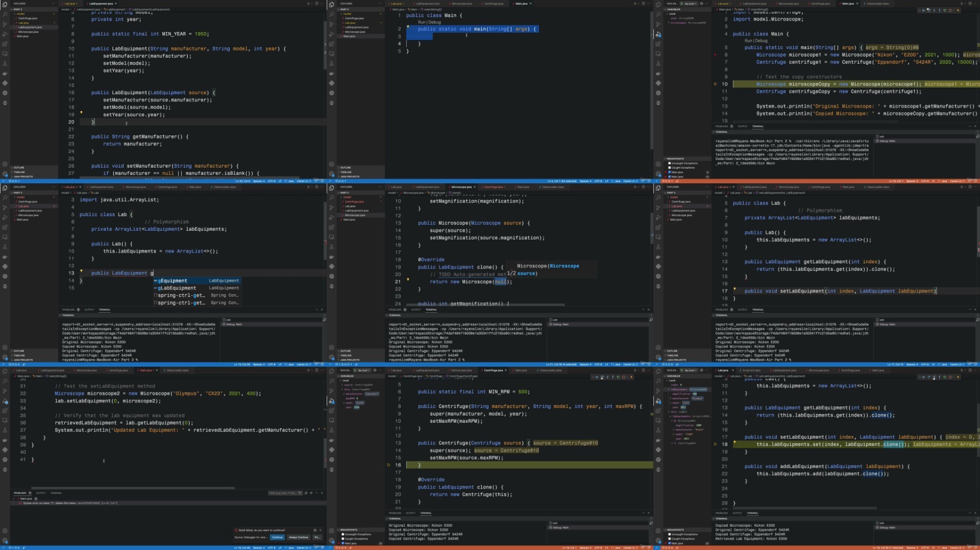Viewport: 980px width, 550px height.
Task: Toggle Main.java breakpoint checkbox in Lab.java line-18 debug window
Action: tap(670, 543)
